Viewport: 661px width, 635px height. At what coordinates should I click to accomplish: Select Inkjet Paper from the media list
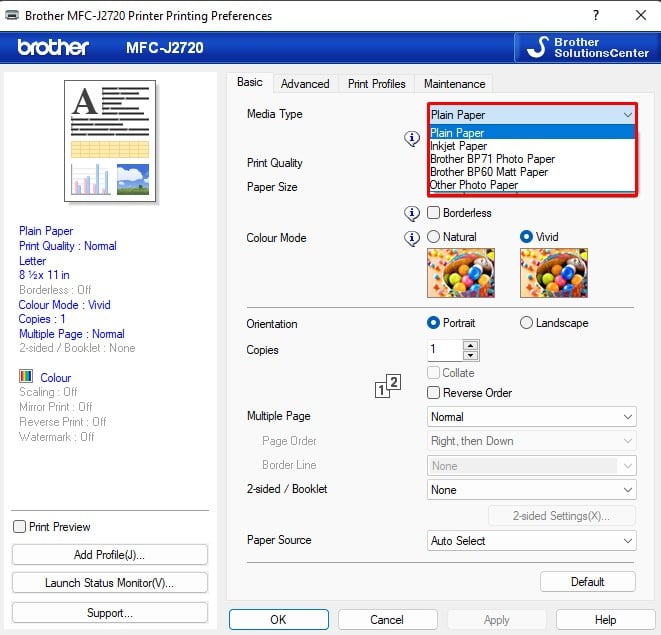532,146
